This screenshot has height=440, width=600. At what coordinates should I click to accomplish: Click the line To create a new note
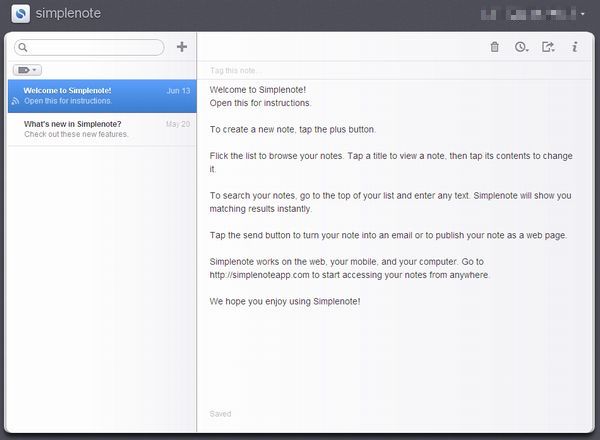pos(293,129)
